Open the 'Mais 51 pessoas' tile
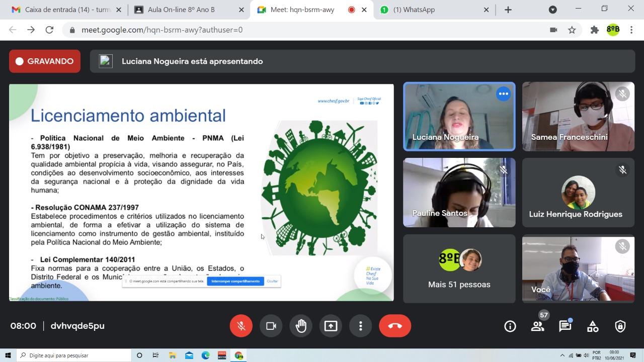 [x=459, y=268]
